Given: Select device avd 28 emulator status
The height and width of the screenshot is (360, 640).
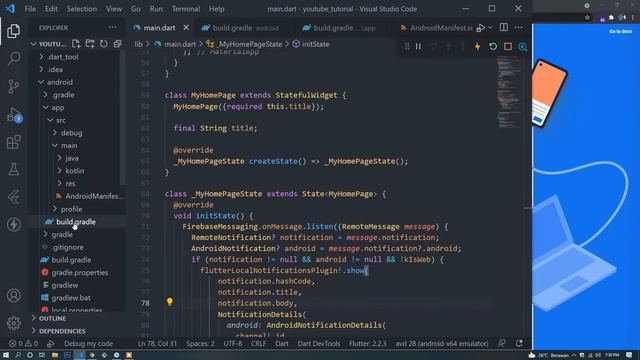Looking at the screenshot, I should point(442,343).
